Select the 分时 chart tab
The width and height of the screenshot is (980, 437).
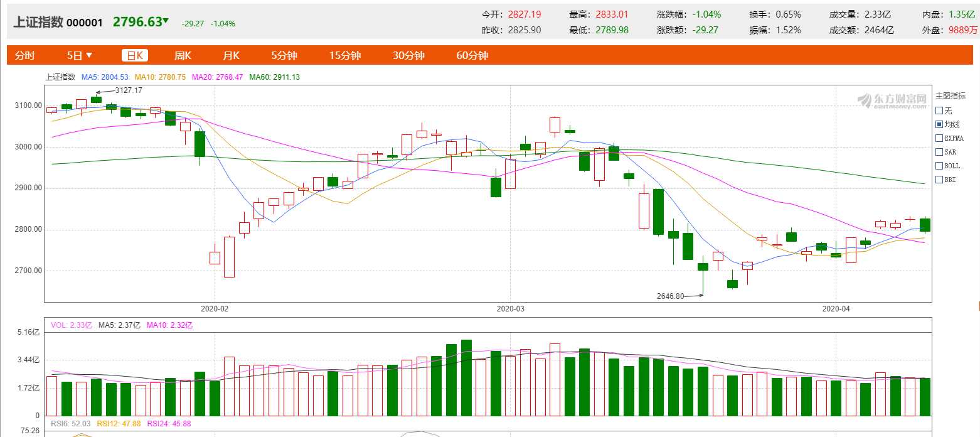(x=25, y=55)
